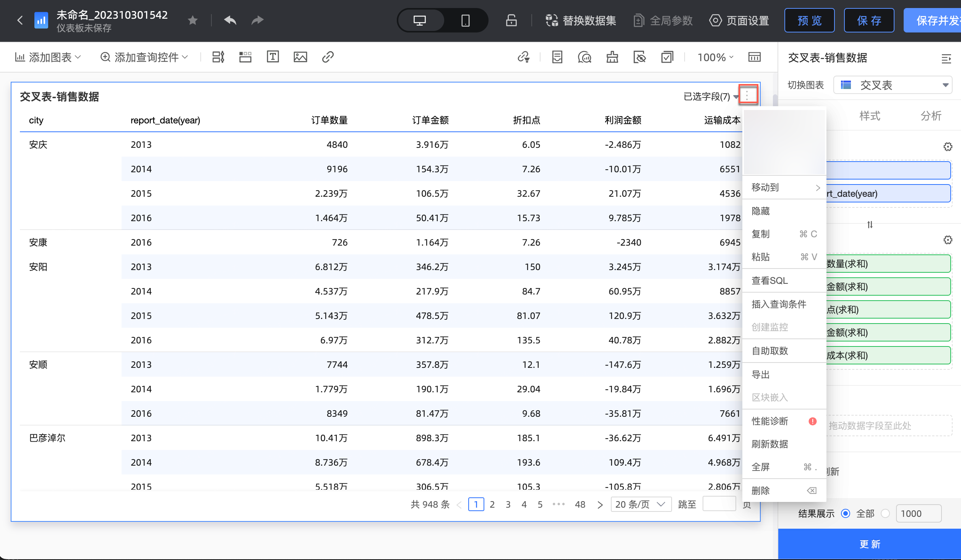Open the 20 条/页 page size dropdown
The image size is (961, 560).
point(641,505)
